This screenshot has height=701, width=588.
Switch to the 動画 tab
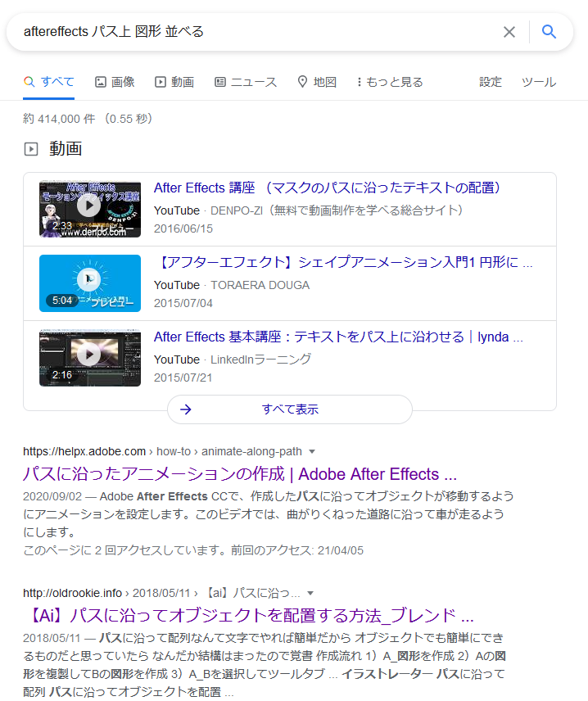click(x=174, y=82)
